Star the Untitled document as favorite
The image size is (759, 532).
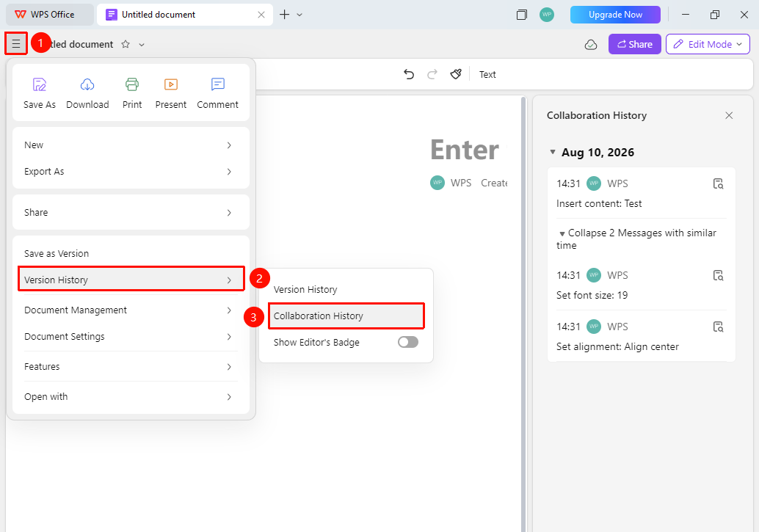126,45
